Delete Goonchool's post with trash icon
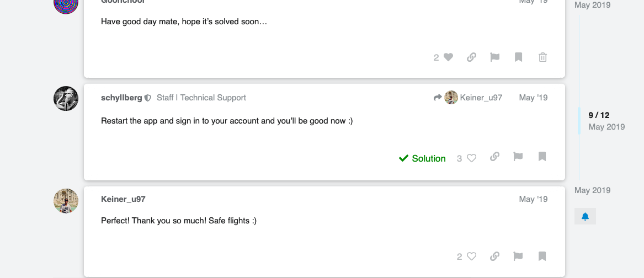The width and height of the screenshot is (644, 278). (x=542, y=57)
